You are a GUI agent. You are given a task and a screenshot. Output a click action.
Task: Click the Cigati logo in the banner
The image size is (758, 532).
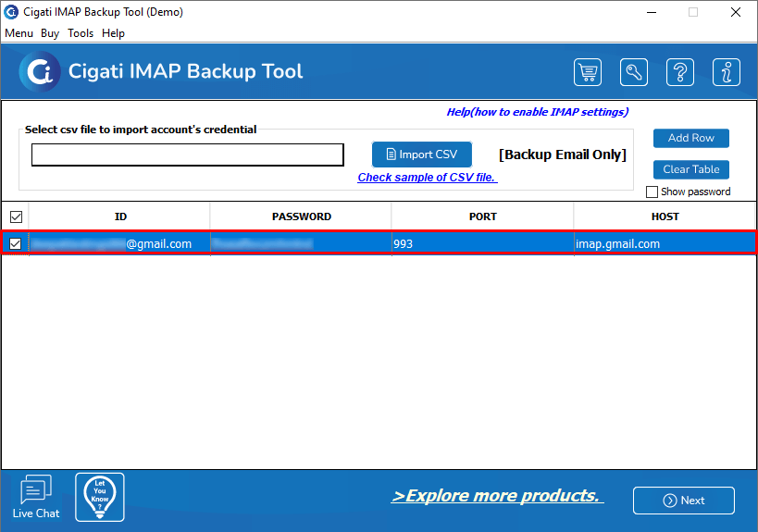point(40,71)
